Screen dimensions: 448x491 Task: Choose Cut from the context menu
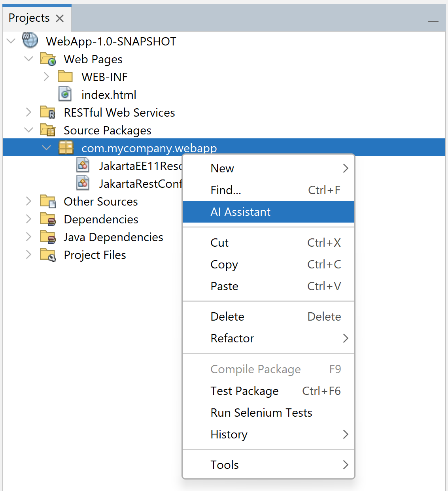[x=268, y=243]
